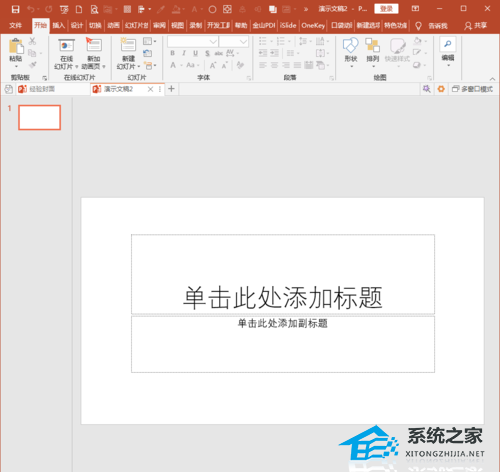Align text left
The width and height of the screenshot is (500, 472).
tap(263, 65)
